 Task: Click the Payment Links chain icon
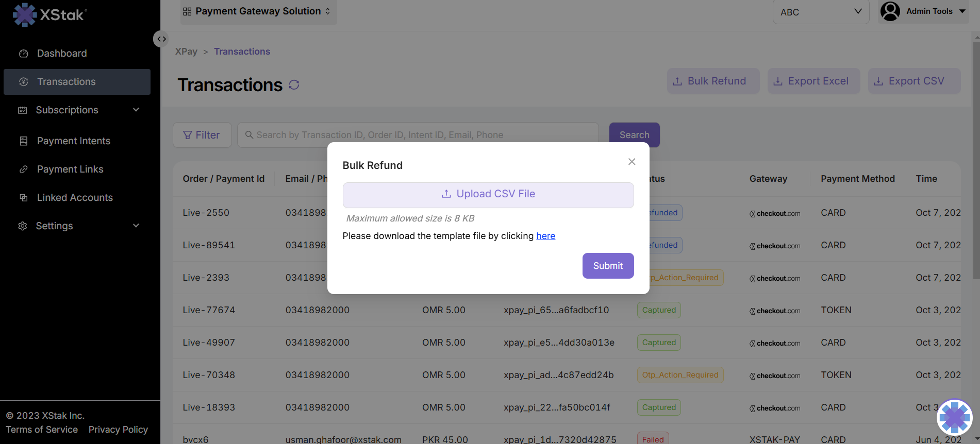pos(24,169)
